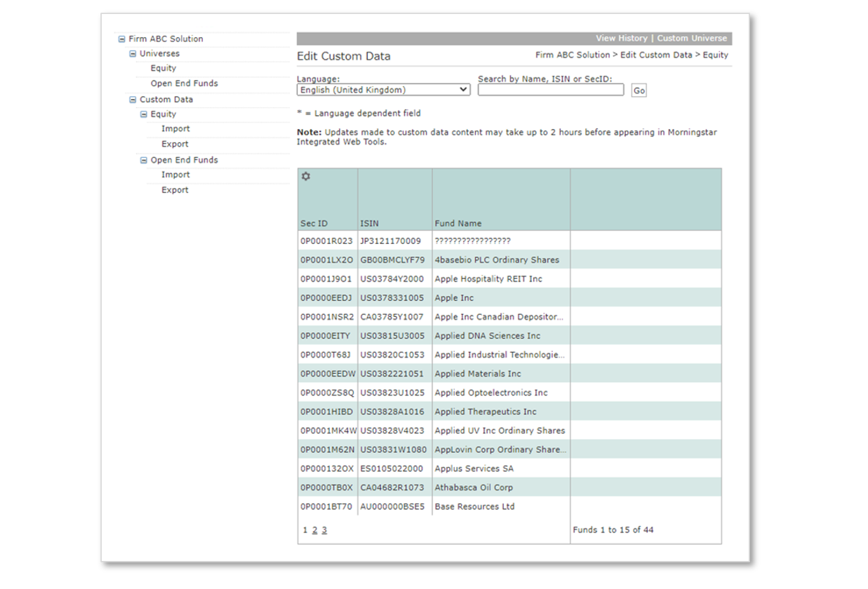The width and height of the screenshot is (868, 589).
Task: Go to page 3 of results
Action: point(324,530)
